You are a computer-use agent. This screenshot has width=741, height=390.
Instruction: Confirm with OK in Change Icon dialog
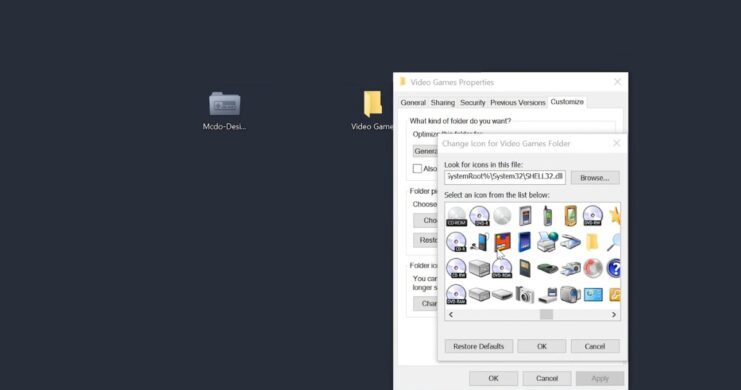coord(542,346)
